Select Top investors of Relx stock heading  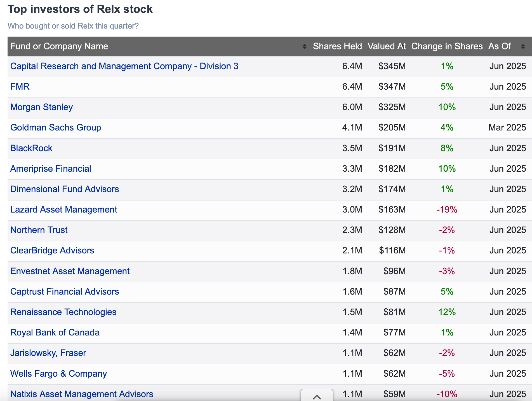[80, 9]
